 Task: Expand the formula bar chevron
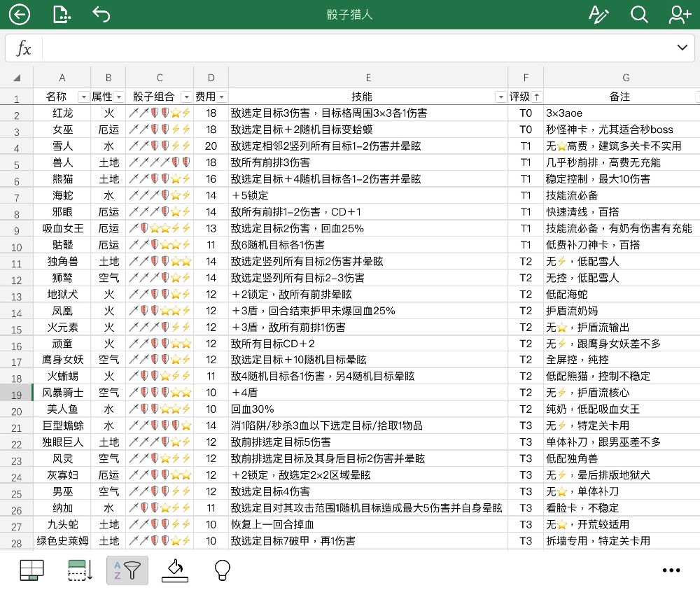[x=682, y=48]
